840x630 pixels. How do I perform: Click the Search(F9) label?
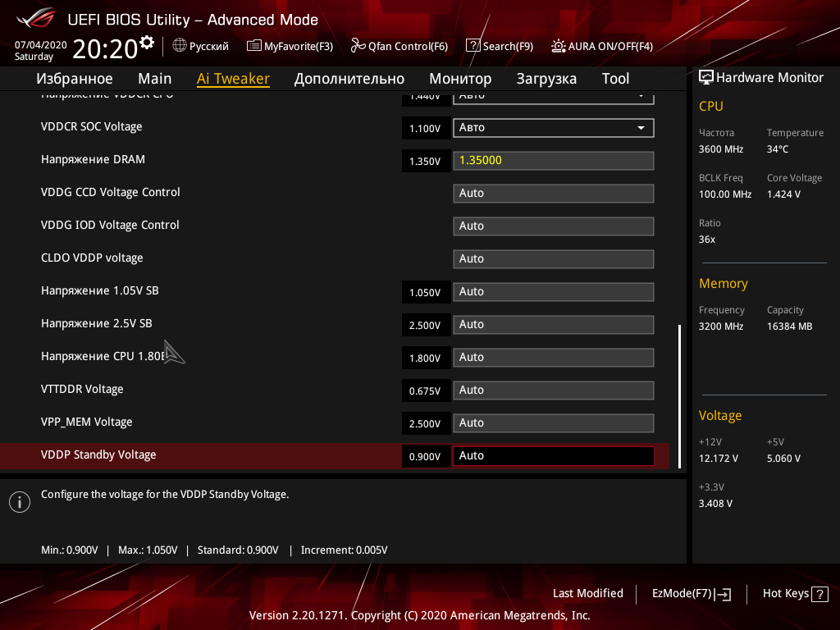(x=508, y=46)
